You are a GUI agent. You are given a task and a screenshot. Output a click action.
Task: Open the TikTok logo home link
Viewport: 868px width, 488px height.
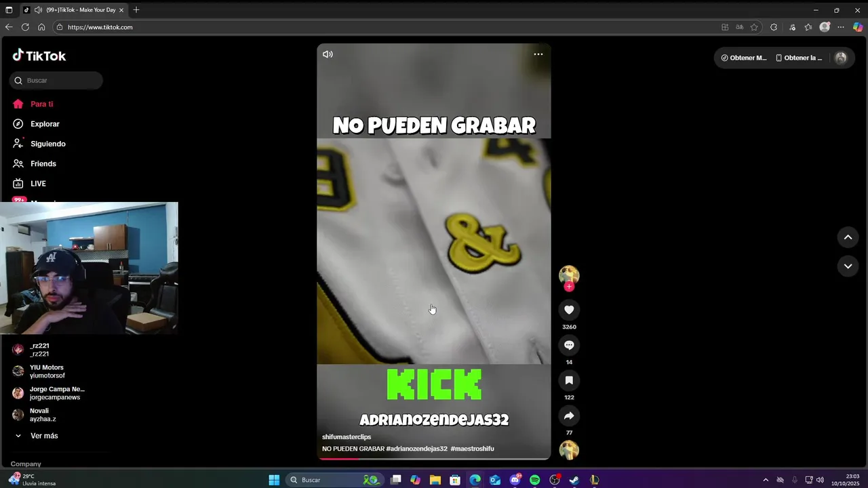pos(39,56)
